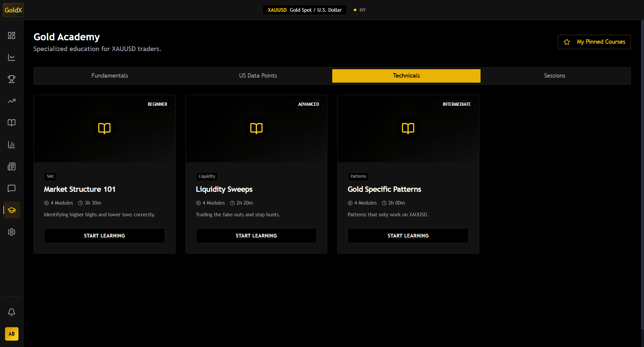Open the chat bubble sidebar icon

click(11, 188)
